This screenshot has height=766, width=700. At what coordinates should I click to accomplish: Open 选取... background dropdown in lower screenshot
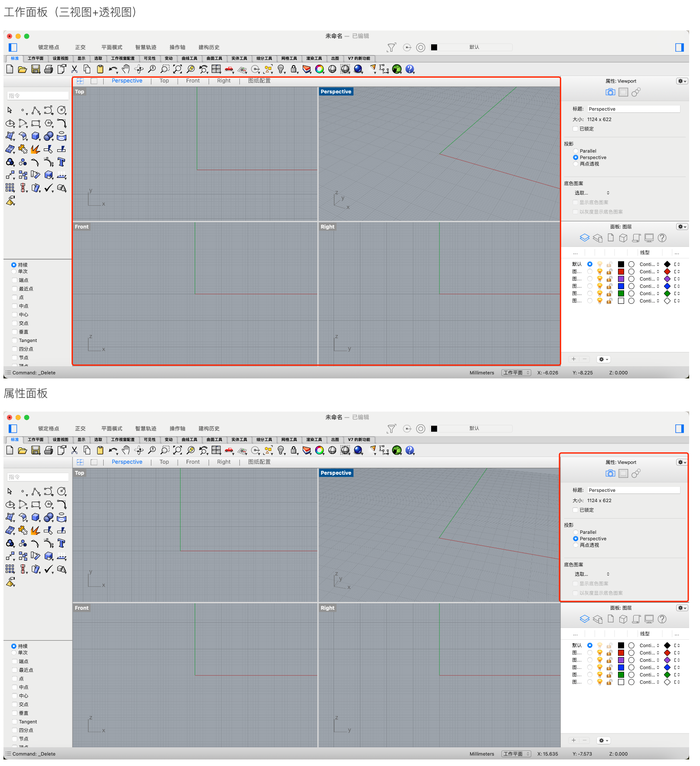(592, 574)
